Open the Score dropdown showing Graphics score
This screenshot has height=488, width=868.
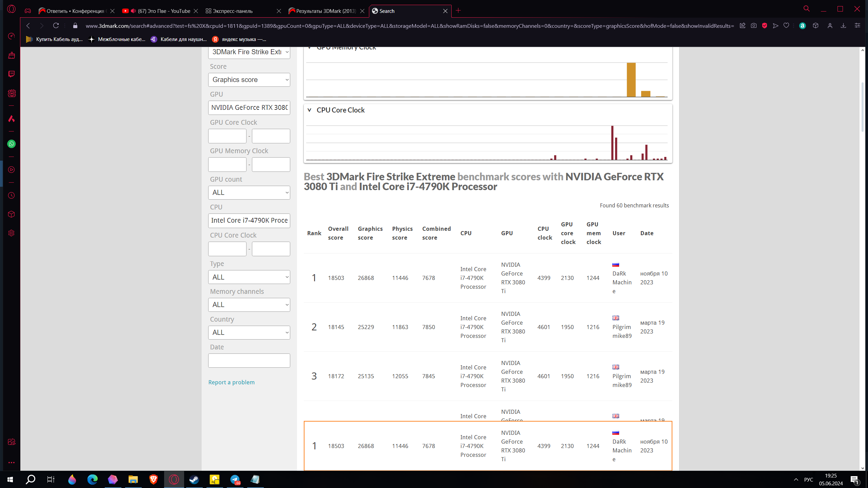pos(249,80)
